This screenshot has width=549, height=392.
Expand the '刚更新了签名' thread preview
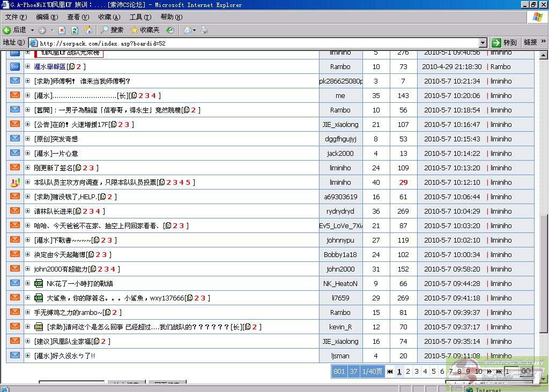(28, 168)
